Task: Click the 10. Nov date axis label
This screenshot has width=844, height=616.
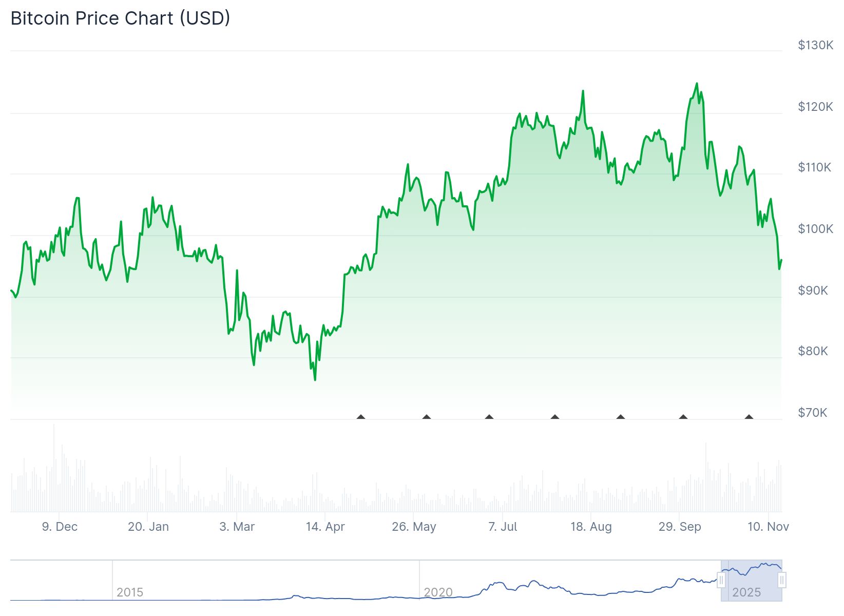Action: 768,527
